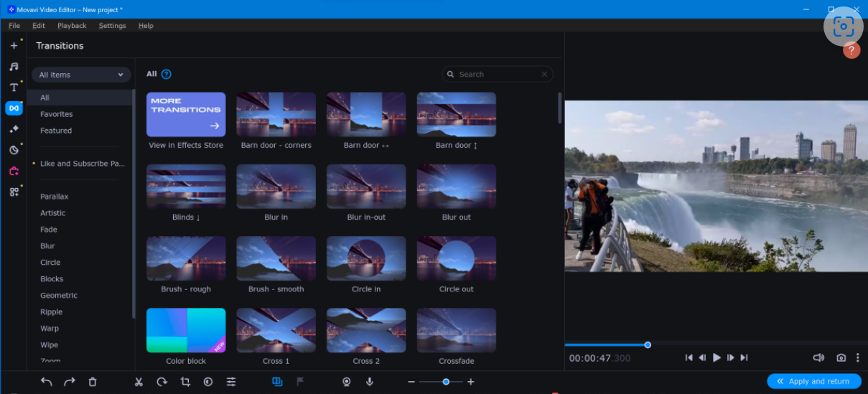This screenshot has height=394, width=868.
Task: Open the Effects Store bag icon
Action: click(14, 171)
